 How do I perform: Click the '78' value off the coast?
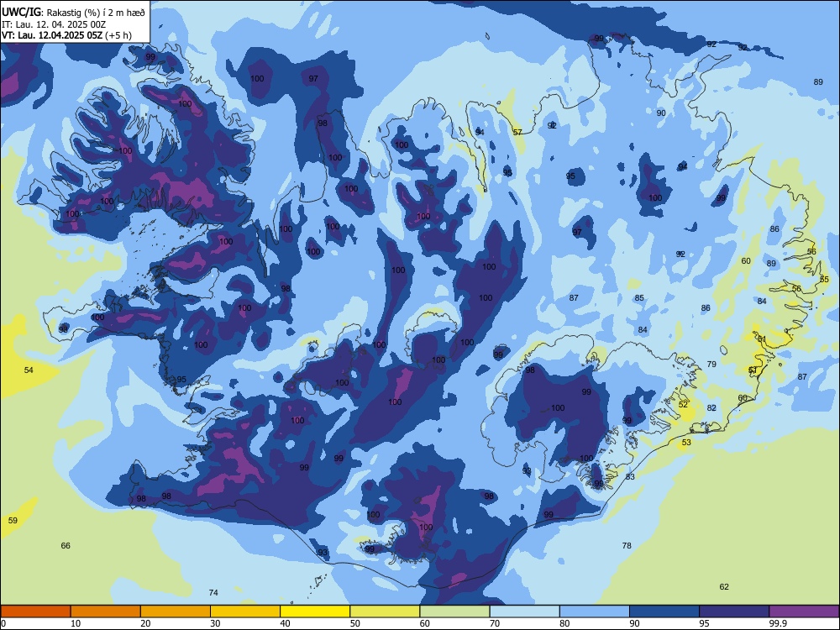[627, 545]
